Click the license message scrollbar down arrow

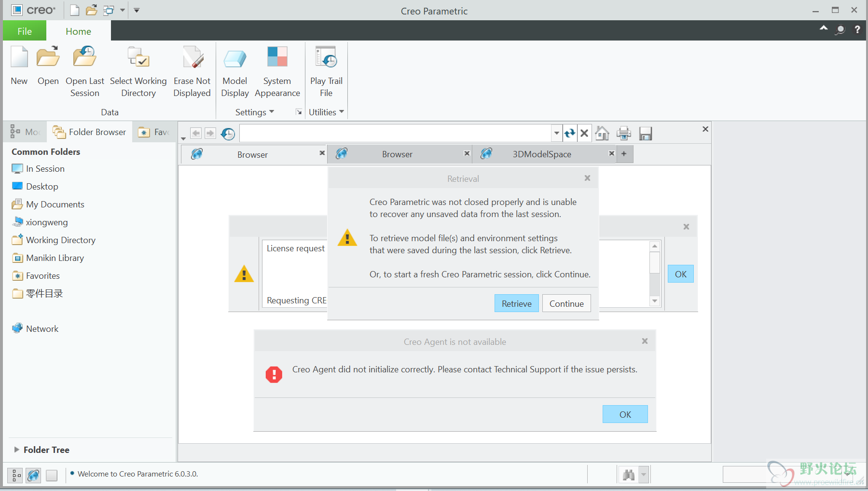pos(655,301)
